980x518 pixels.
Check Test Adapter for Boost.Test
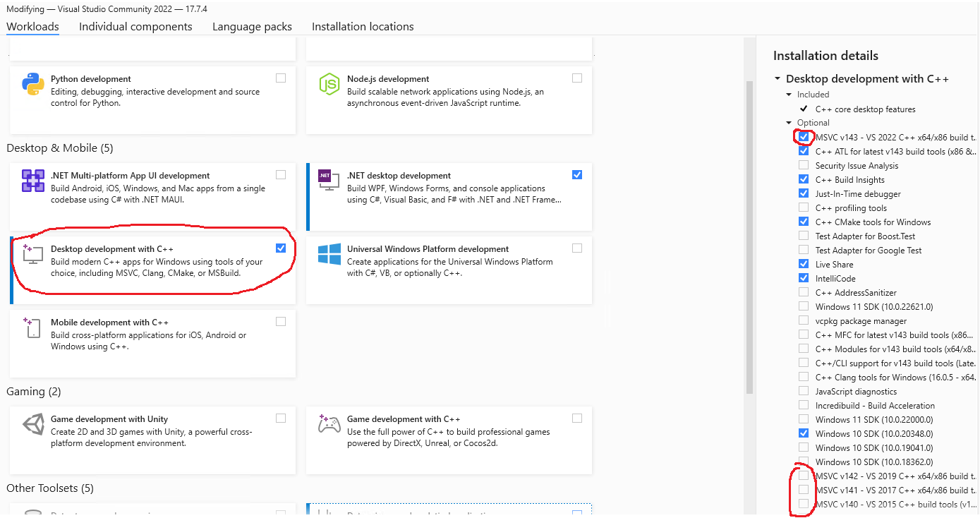[804, 236]
